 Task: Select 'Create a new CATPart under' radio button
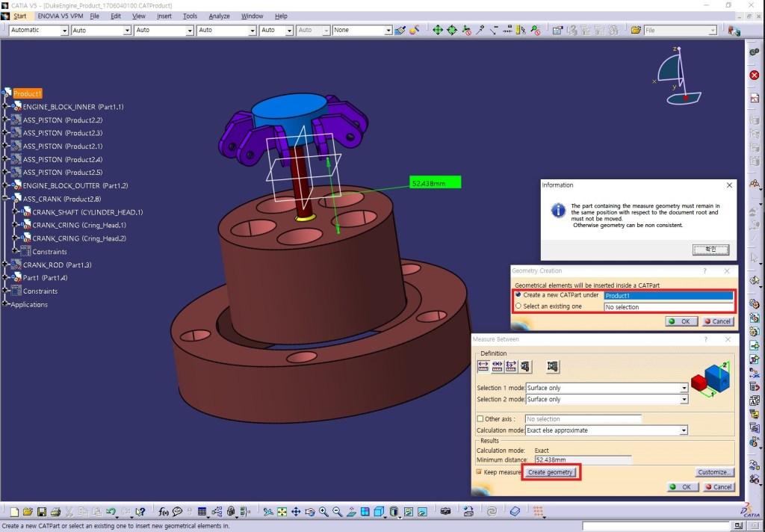point(518,294)
